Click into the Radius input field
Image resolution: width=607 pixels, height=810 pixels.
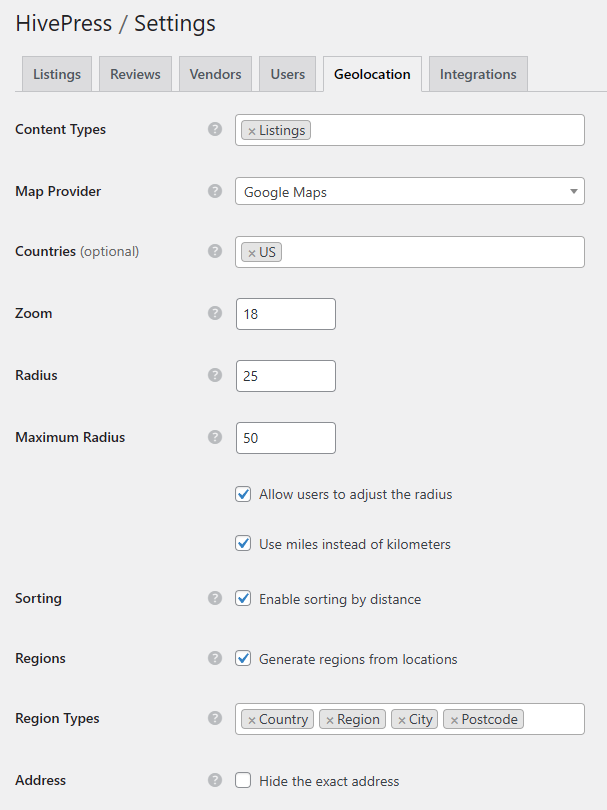[285, 376]
